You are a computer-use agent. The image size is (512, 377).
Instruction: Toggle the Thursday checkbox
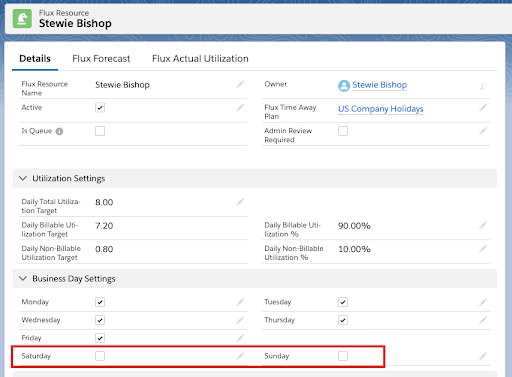(x=343, y=320)
